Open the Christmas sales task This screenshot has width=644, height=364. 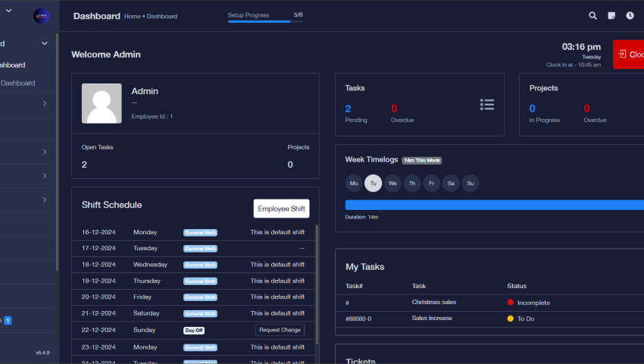point(433,302)
